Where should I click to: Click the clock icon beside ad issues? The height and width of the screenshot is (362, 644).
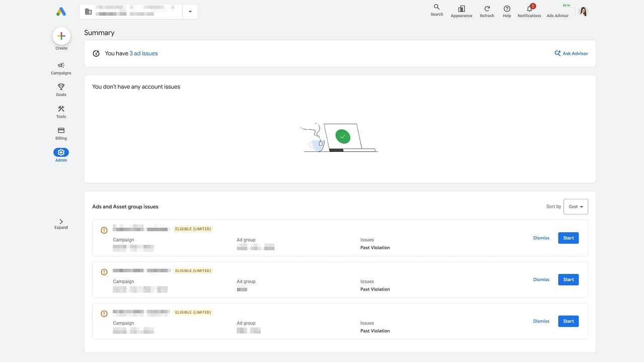click(96, 53)
